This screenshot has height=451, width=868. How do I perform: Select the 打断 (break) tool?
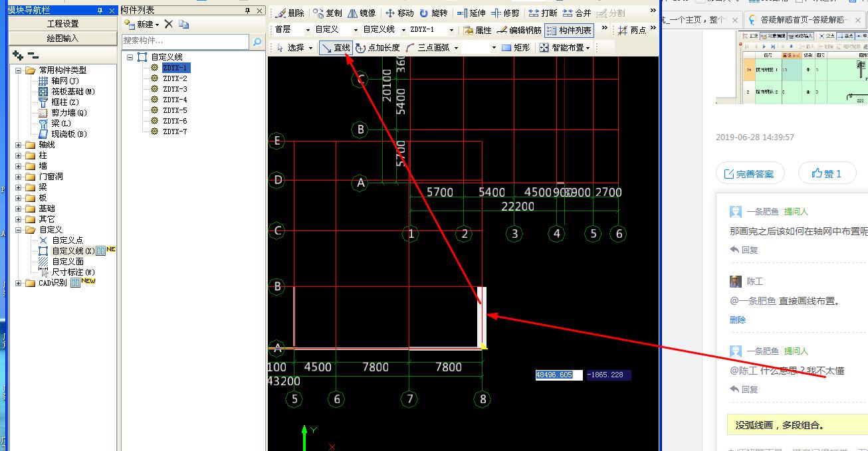tap(543, 13)
